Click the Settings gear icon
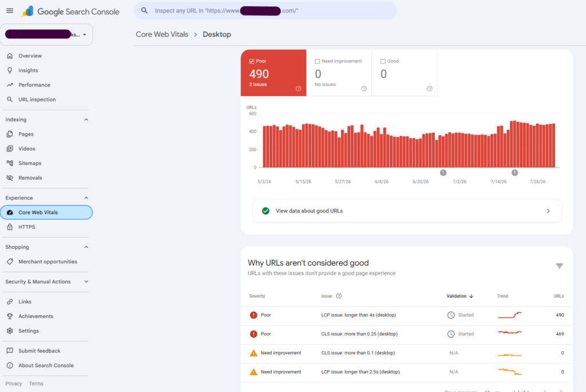Viewport: 586px width, 392px height. [10, 331]
